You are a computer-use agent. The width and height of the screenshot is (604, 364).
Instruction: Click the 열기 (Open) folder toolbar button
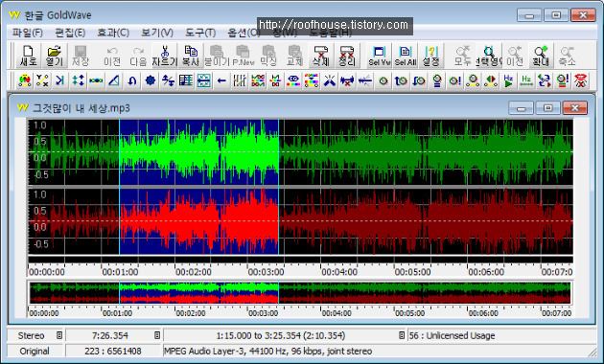click(55, 56)
